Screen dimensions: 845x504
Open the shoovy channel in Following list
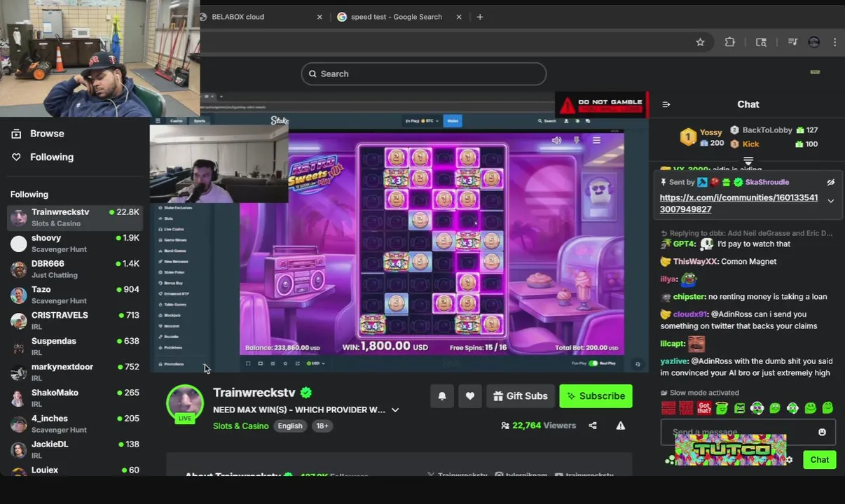[x=75, y=244]
